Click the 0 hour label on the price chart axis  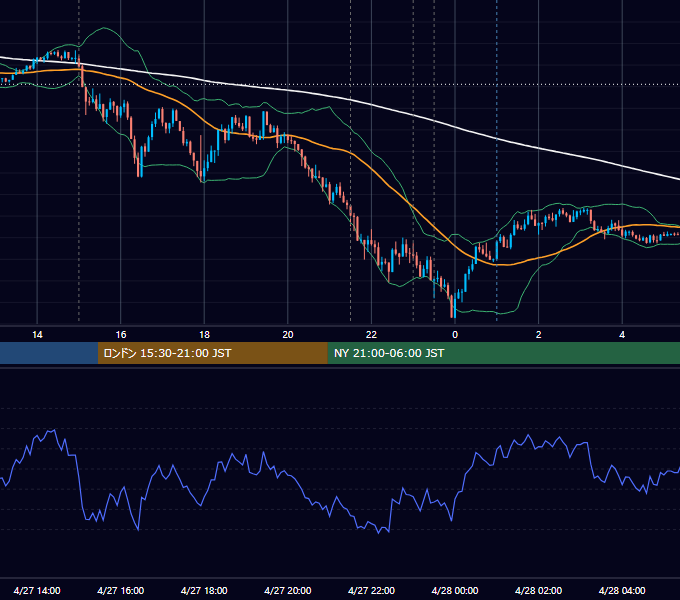(455, 335)
